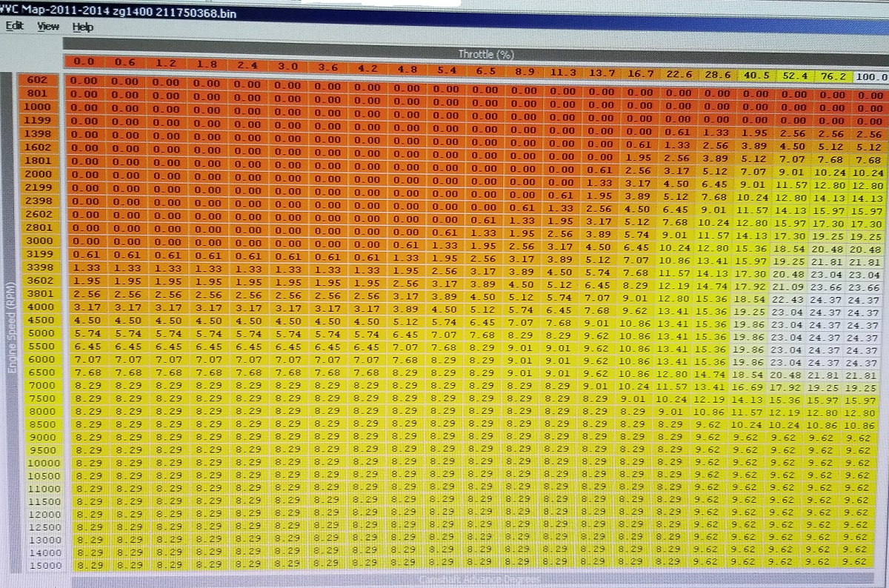Screen dimensions: 889x588
Task: Select the 100.0 throttle column header
Action: point(870,76)
